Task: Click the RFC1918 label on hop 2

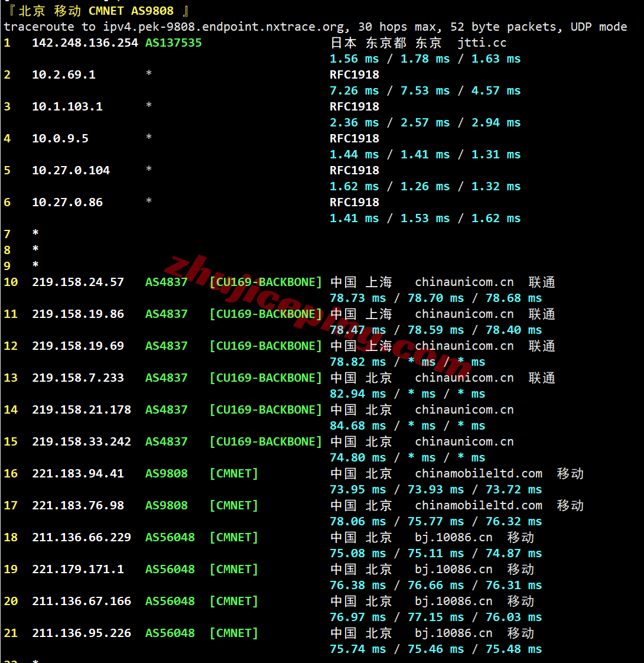Action: [352, 74]
